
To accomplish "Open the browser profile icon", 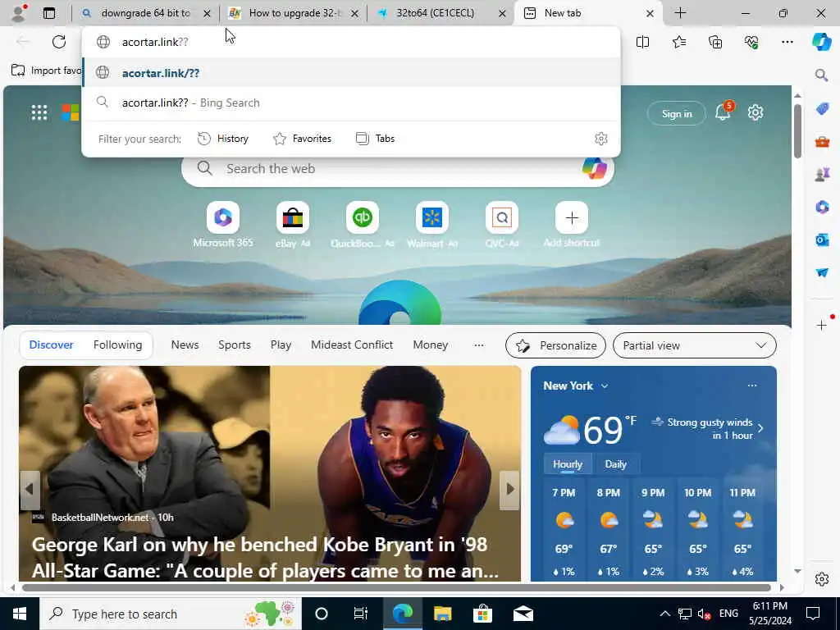I will click(x=18, y=13).
